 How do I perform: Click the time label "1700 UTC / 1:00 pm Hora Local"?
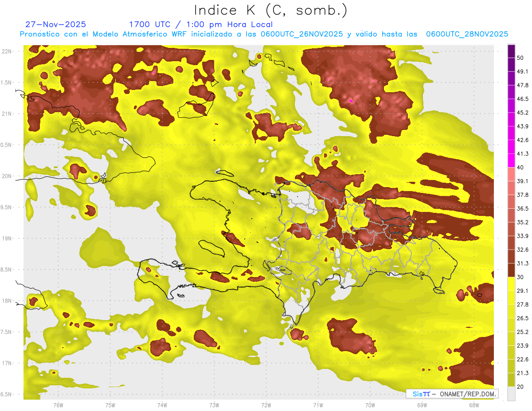click(x=201, y=24)
